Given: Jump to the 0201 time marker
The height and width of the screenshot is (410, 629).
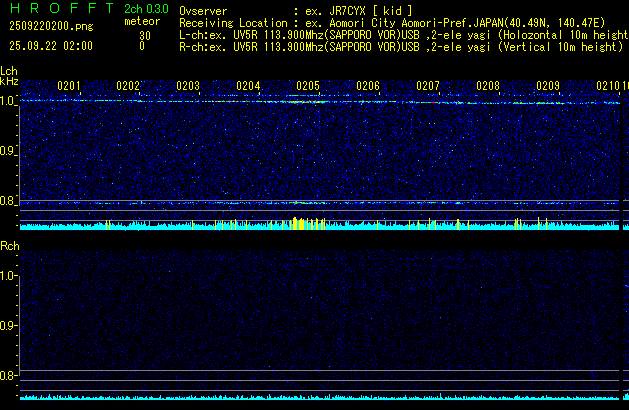Looking at the screenshot, I should click(x=69, y=87).
